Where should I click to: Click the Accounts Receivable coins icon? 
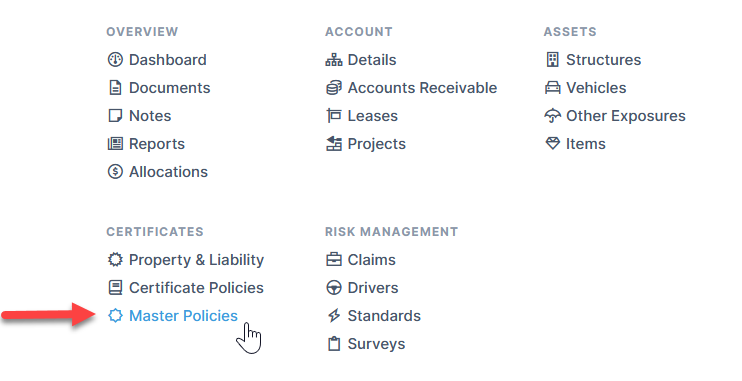pyautogui.click(x=334, y=88)
